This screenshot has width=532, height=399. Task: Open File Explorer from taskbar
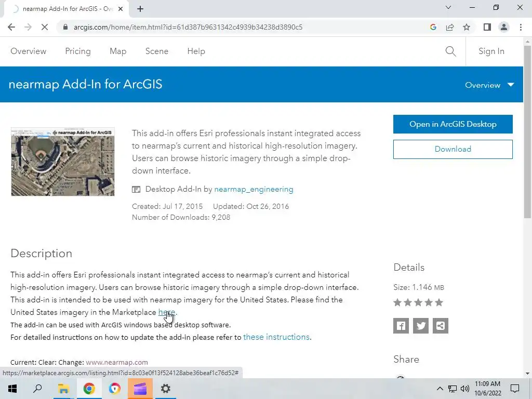(63, 389)
